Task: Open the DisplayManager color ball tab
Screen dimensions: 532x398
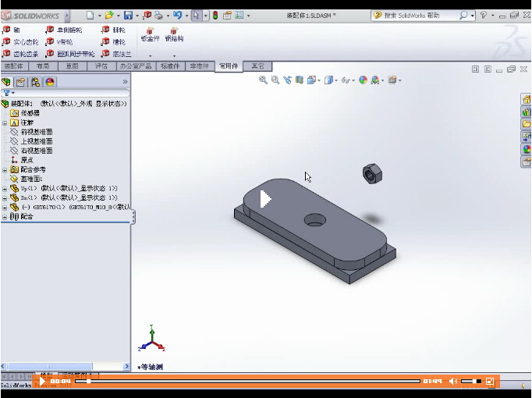Action: pos(50,82)
